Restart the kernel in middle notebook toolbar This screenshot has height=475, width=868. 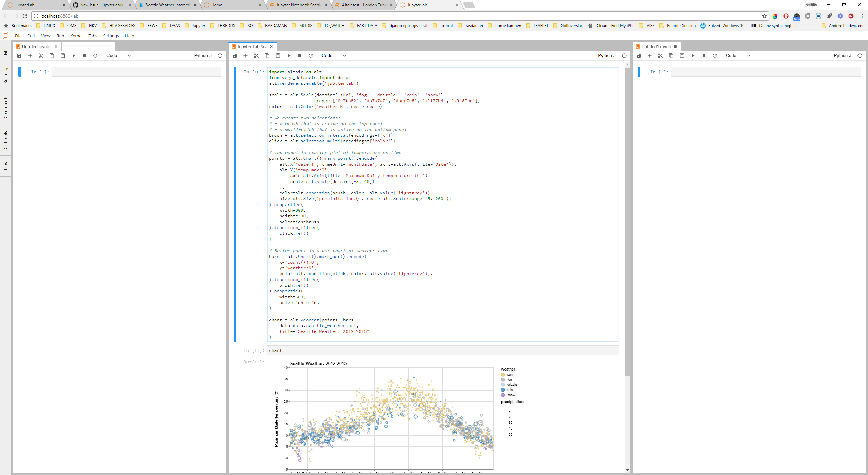point(311,56)
